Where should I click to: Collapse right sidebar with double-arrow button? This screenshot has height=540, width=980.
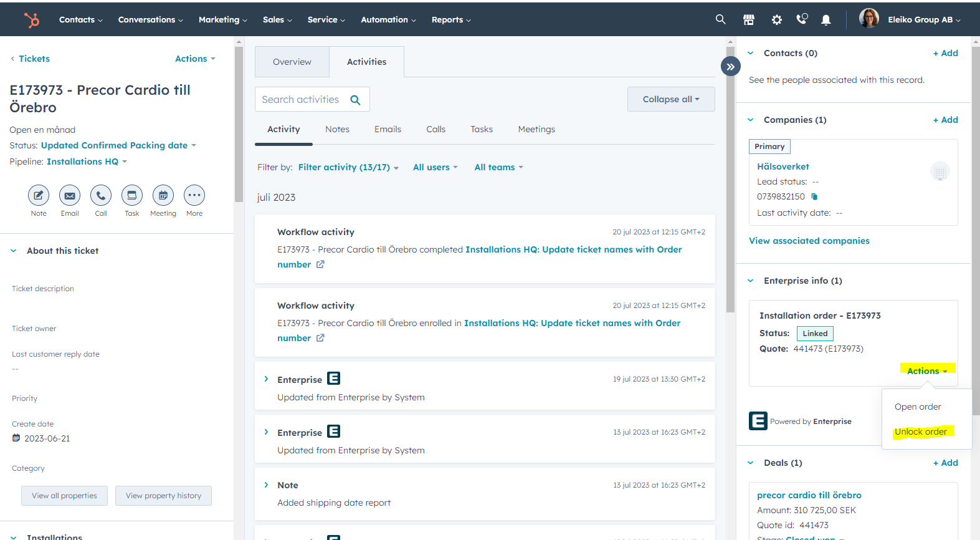[730, 66]
